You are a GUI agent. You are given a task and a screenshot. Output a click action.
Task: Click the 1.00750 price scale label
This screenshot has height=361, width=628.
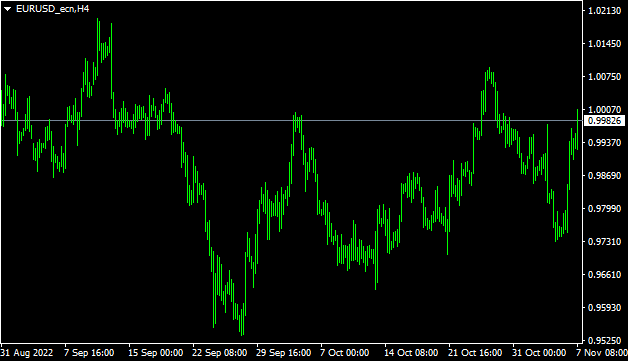604,77
